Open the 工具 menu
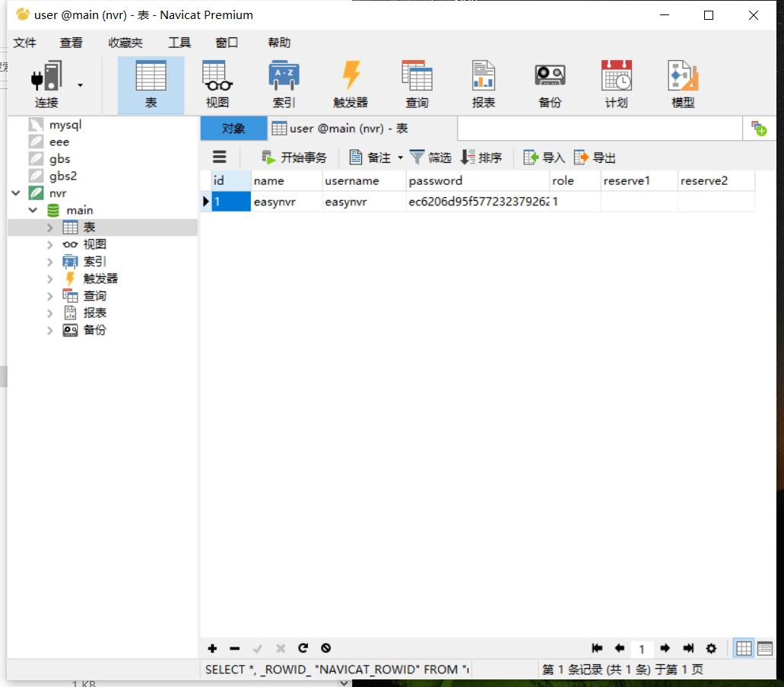 click(179, 43)
